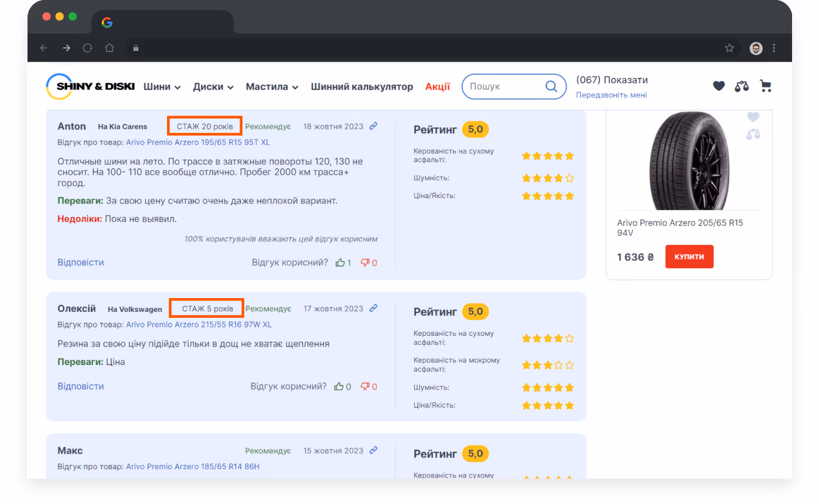This screenshot has height=504, width=819.
Task: Click Anton's Рейтинг 5,0 badge
Action: coord(475,129)
